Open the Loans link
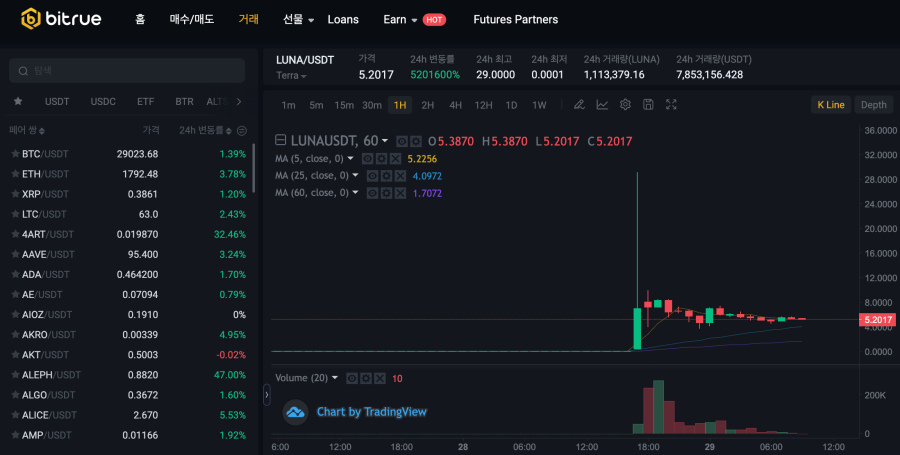900x455 pixels. point(343,20)
